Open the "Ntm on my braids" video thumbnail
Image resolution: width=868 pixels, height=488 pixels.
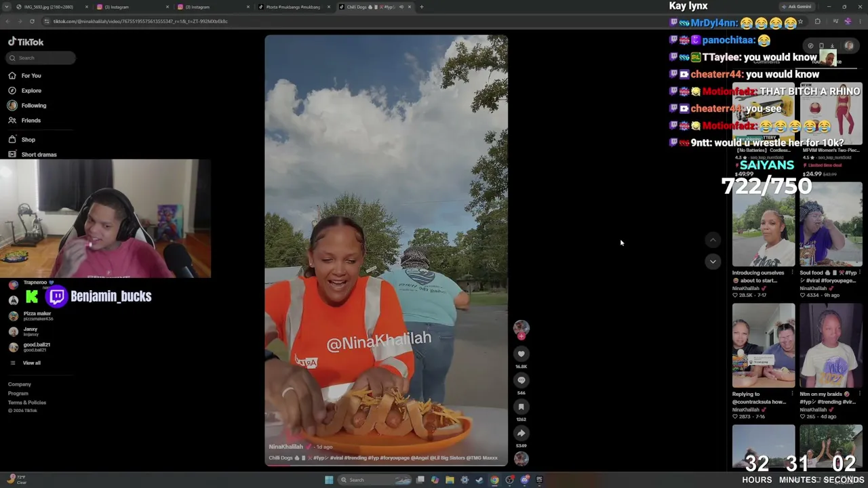(831, 346)
